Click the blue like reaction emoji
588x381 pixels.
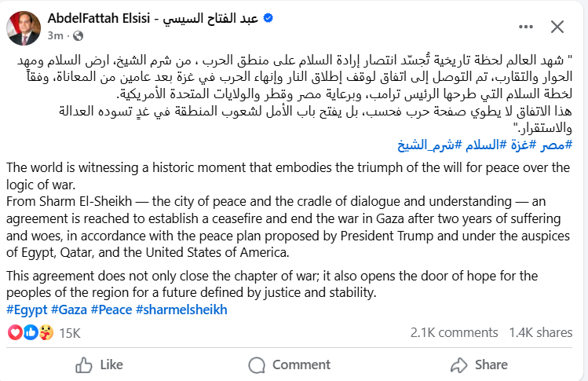click(x=30, y=332)
